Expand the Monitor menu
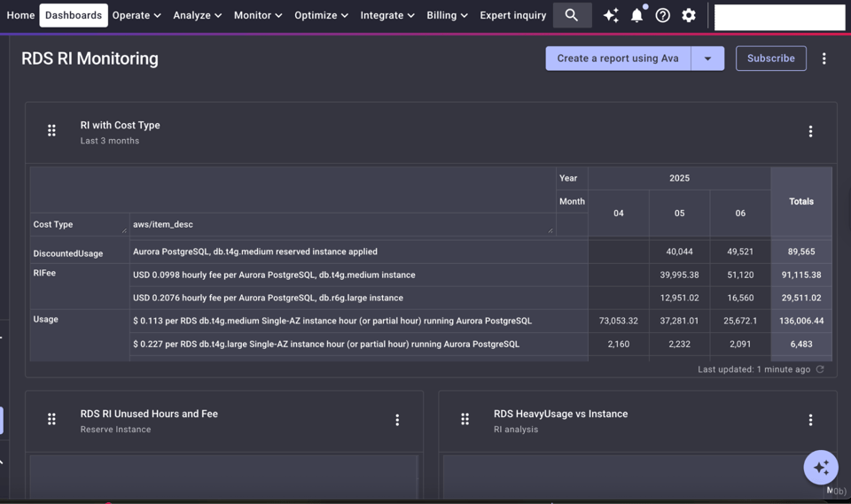The image size is (851, 504). tap(258, 15)
